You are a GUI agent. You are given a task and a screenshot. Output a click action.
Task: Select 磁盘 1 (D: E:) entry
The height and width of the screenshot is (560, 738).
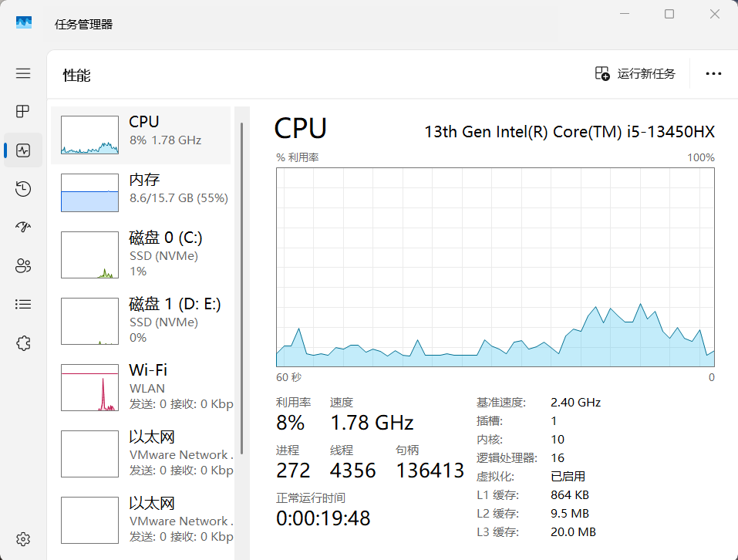point(140,321)
